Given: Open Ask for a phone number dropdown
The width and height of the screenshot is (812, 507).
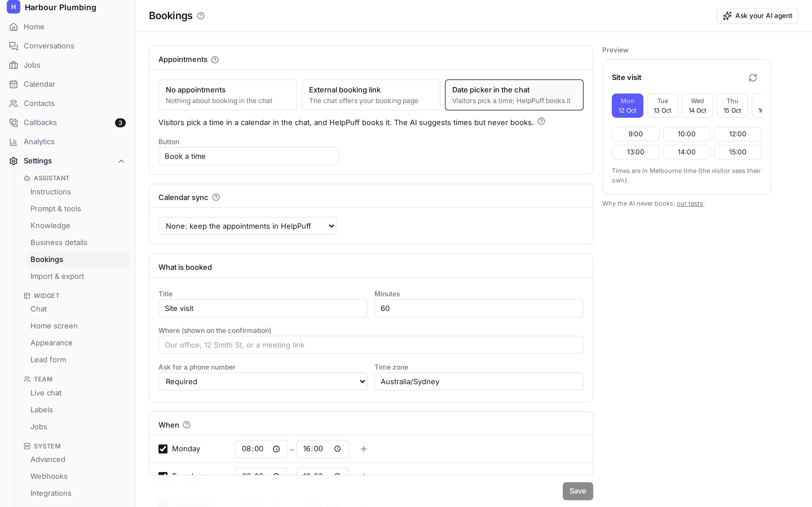Looking at the screenshot, I should tap(263, 381).
